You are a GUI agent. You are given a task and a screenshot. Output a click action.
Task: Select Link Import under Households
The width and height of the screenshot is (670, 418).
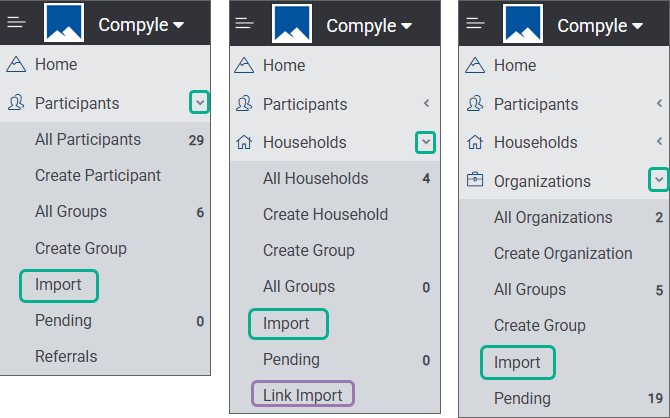303,394
